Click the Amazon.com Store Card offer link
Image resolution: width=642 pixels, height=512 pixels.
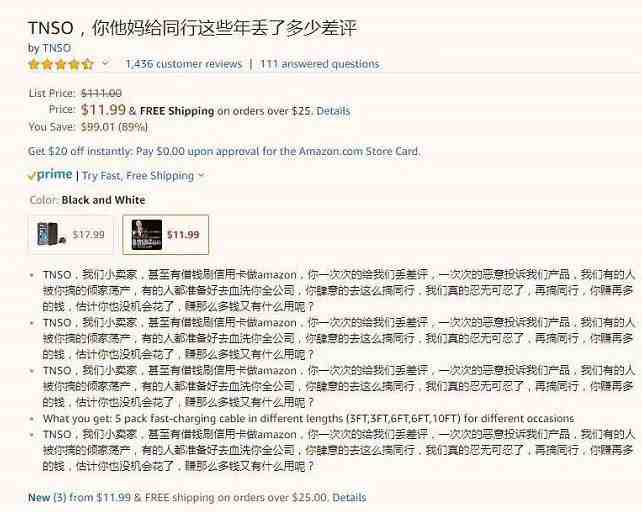click(x=303, y=151)
